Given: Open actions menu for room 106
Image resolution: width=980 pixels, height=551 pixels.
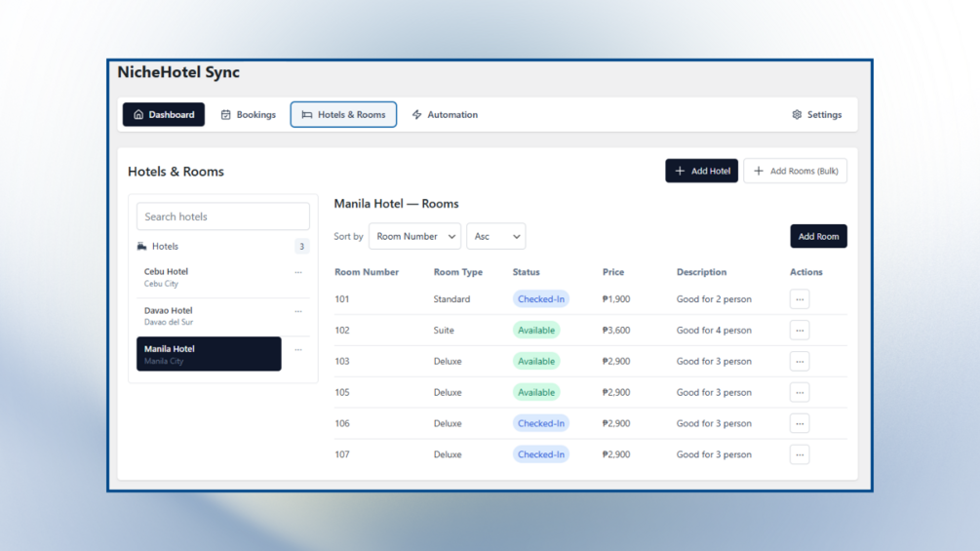Looking at the screenshot, I should [800, 423].
